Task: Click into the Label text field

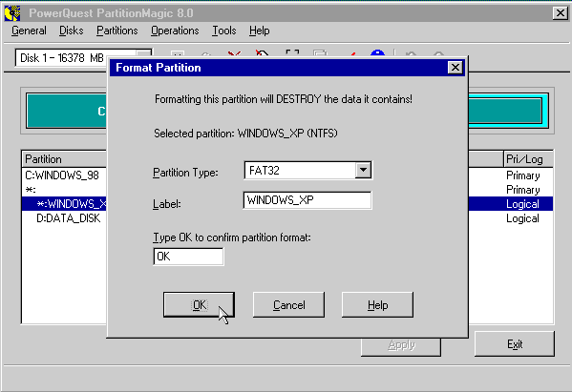Action: (x=307, y=200)
